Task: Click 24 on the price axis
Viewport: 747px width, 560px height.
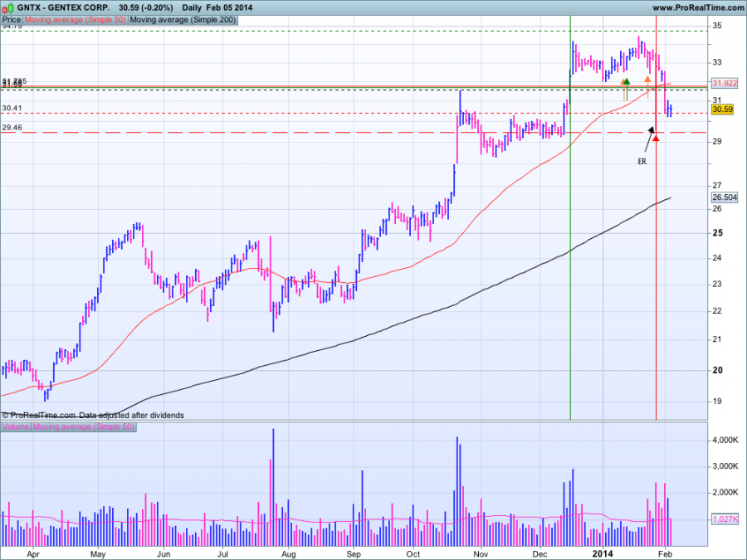Action: point(717,258)
